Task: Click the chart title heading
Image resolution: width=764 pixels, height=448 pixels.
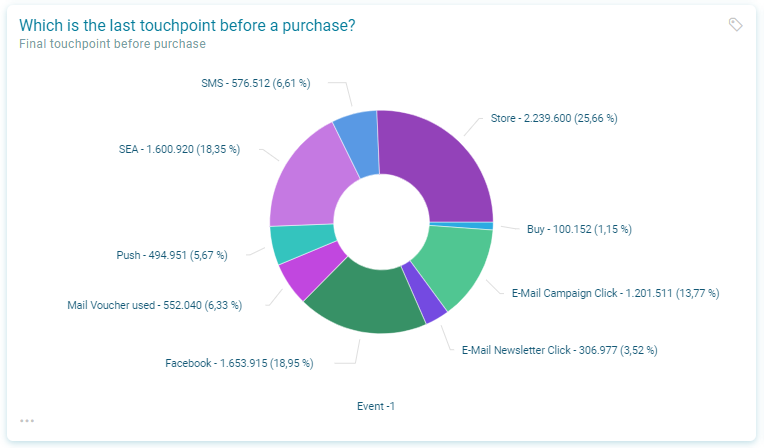Action: (x=187, y=25)
